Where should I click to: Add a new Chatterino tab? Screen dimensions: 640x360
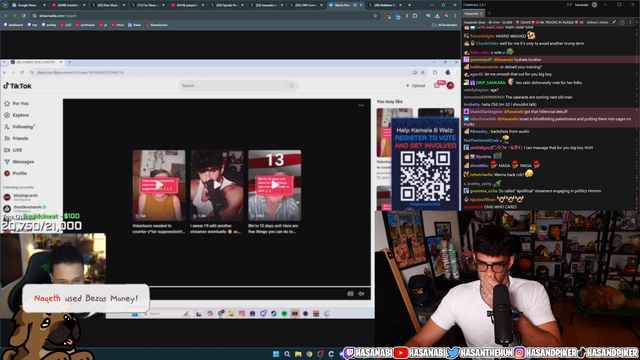(x=489, y=13)
